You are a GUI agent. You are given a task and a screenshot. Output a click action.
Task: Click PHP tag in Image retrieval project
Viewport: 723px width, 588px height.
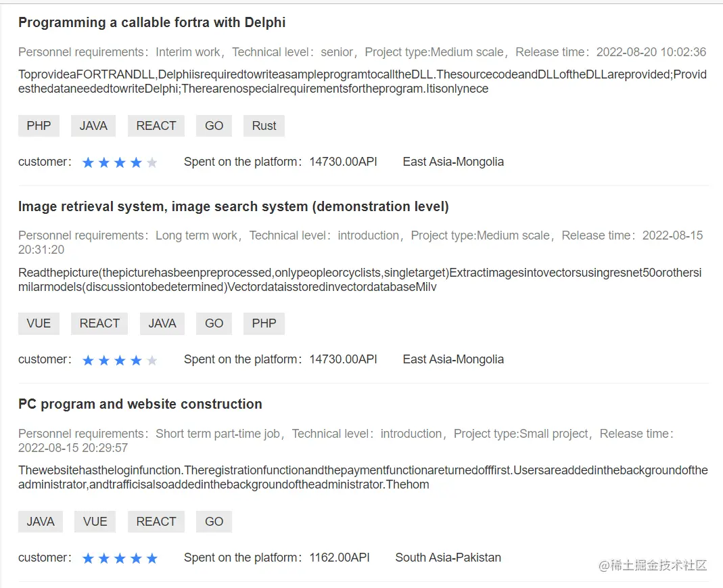264,323
